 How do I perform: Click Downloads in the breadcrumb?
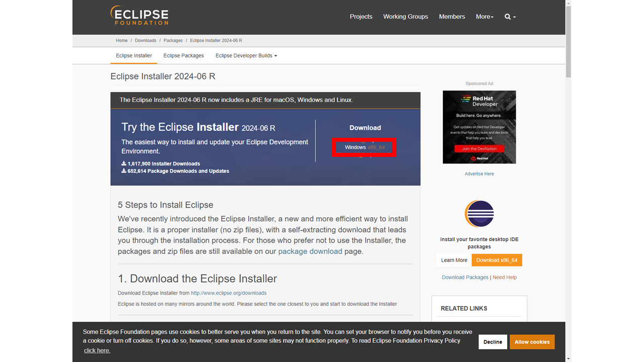pyautogui.click(x=145, y=40)
